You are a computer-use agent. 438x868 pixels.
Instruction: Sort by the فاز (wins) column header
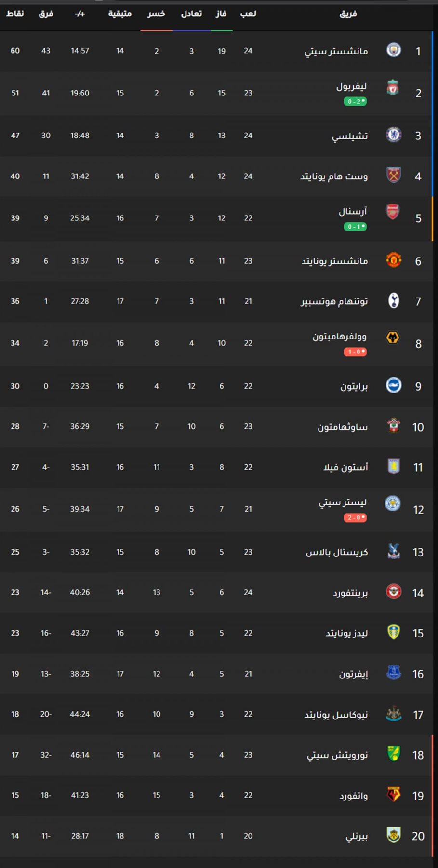pos(221,14)
